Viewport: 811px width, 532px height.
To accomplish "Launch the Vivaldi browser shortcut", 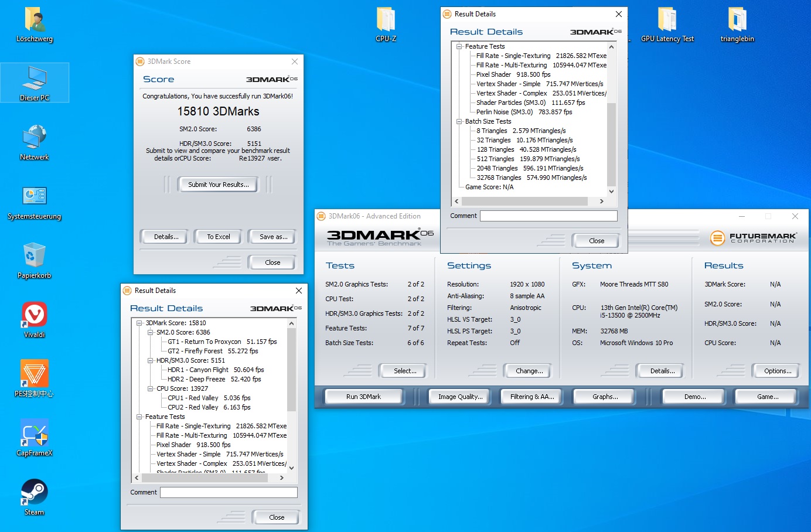I will (x=35, y=320).
